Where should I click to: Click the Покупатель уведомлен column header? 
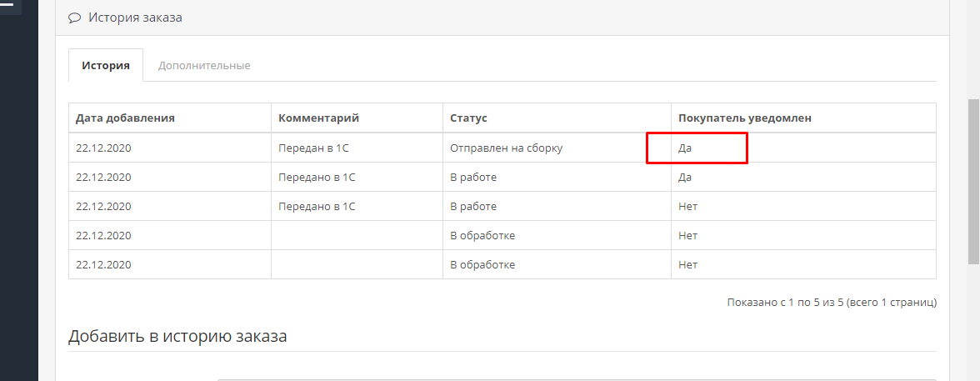745,118
